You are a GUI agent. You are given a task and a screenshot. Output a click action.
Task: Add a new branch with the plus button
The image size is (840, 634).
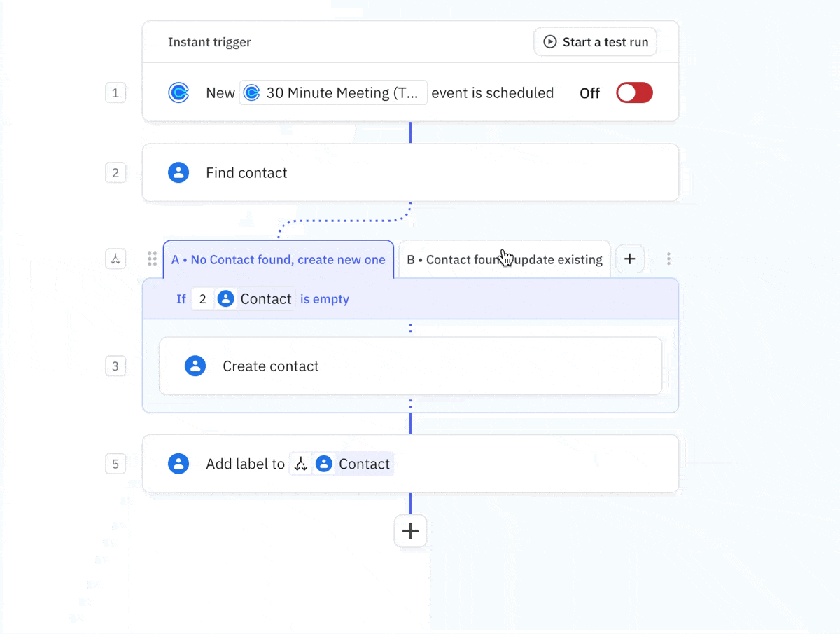(x=629, y=259)
